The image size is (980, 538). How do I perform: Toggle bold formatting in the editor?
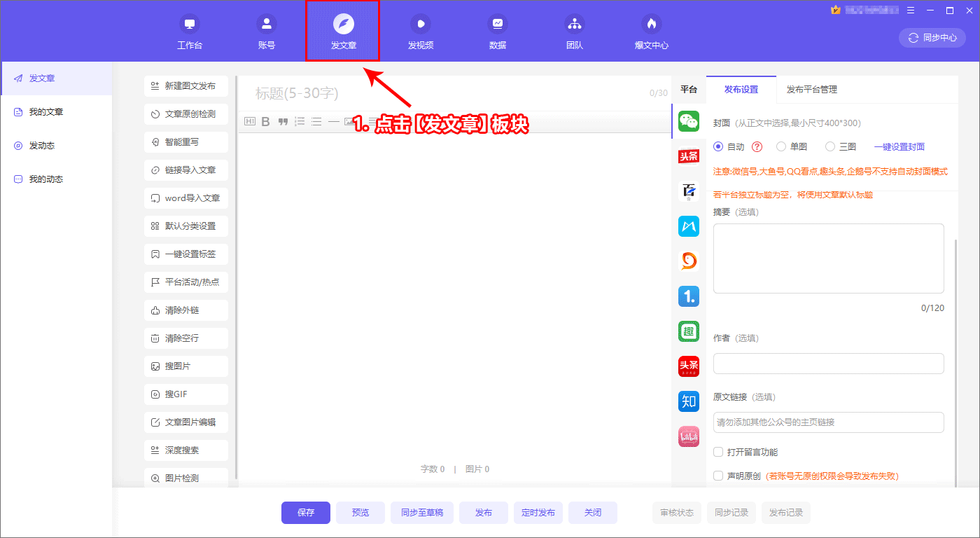266,121
